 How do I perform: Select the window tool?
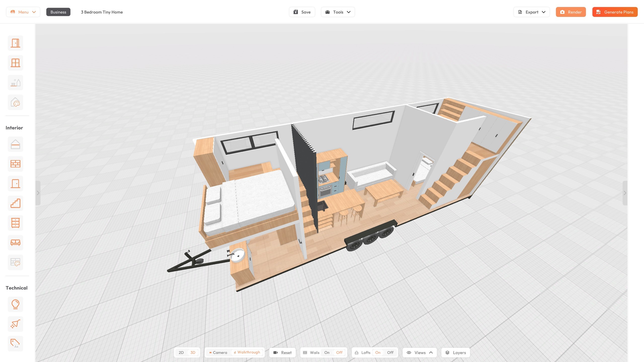coord(15,63)
